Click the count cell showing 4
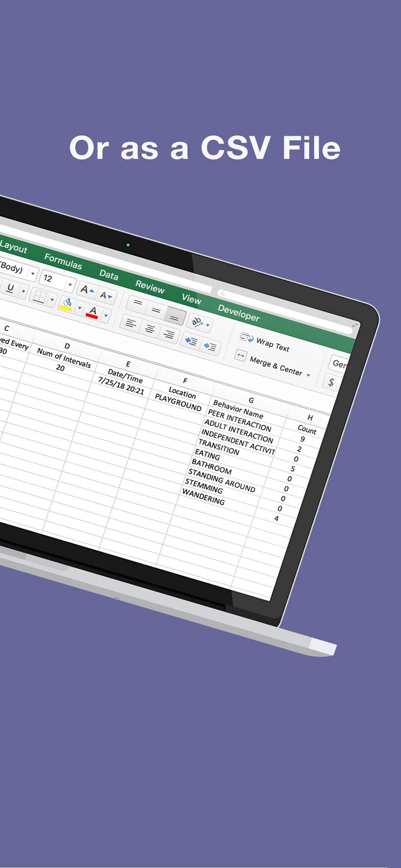401x868 pixels. [276, 518]
